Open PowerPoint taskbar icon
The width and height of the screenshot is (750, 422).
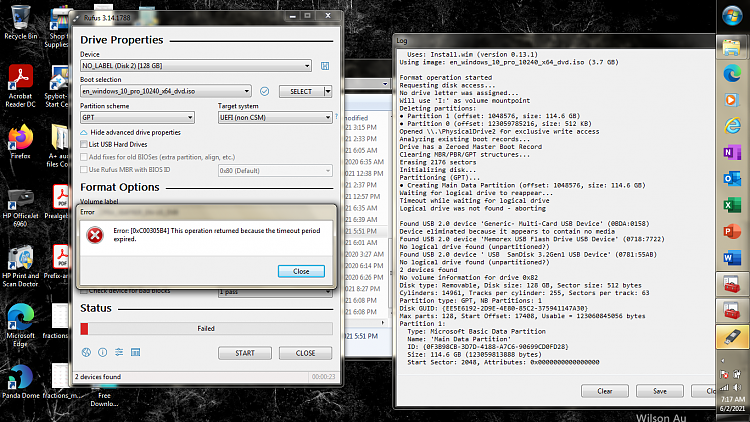[x=732, y=232]
